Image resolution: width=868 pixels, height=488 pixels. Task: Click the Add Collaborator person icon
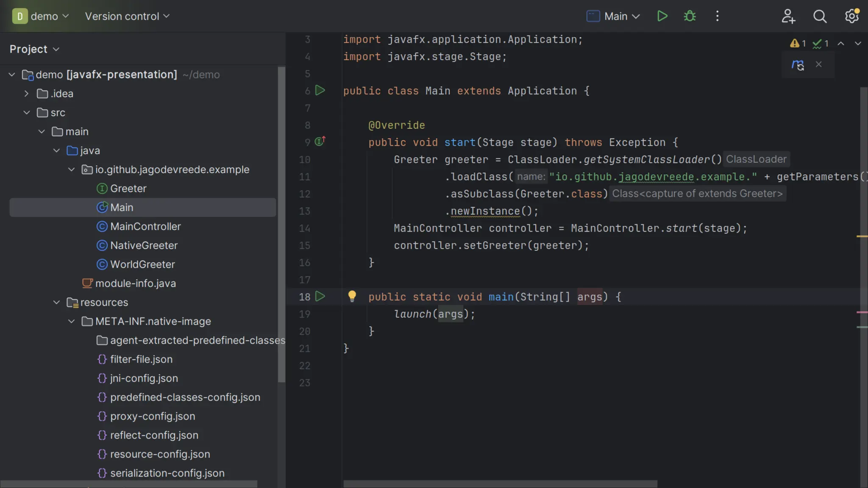tap(788, 16)
